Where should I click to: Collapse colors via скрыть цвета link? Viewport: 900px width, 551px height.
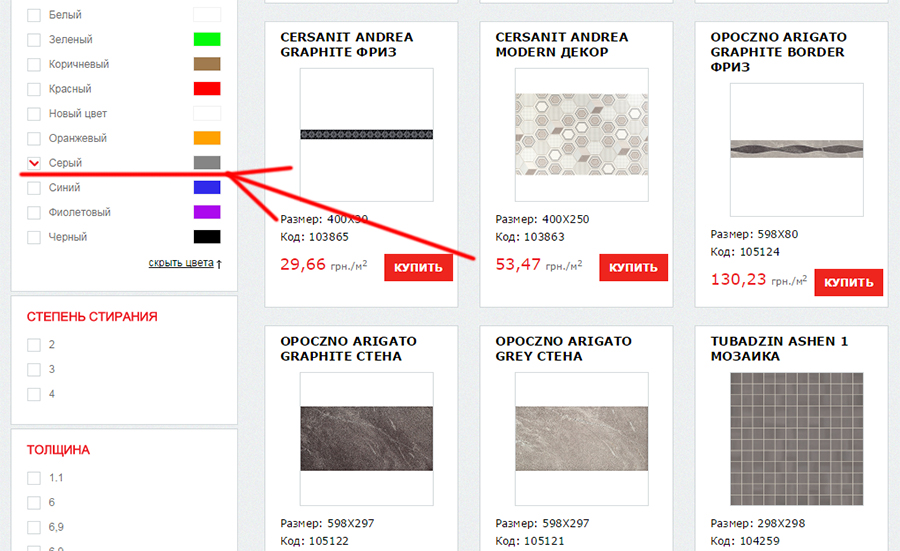coord(181,263)
